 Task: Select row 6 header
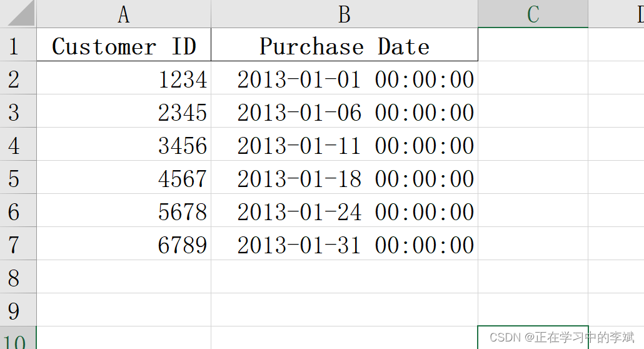18,211
